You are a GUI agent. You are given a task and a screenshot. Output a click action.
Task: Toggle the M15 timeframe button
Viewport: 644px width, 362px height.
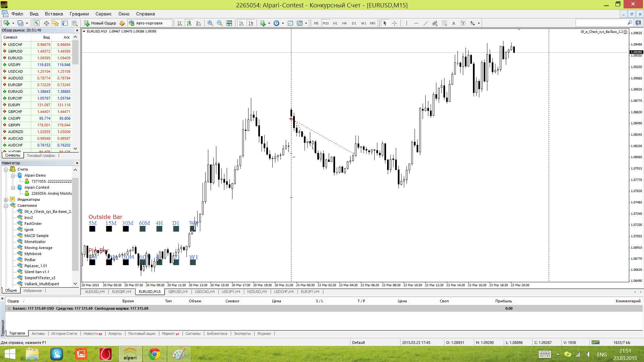pos(326,23)
